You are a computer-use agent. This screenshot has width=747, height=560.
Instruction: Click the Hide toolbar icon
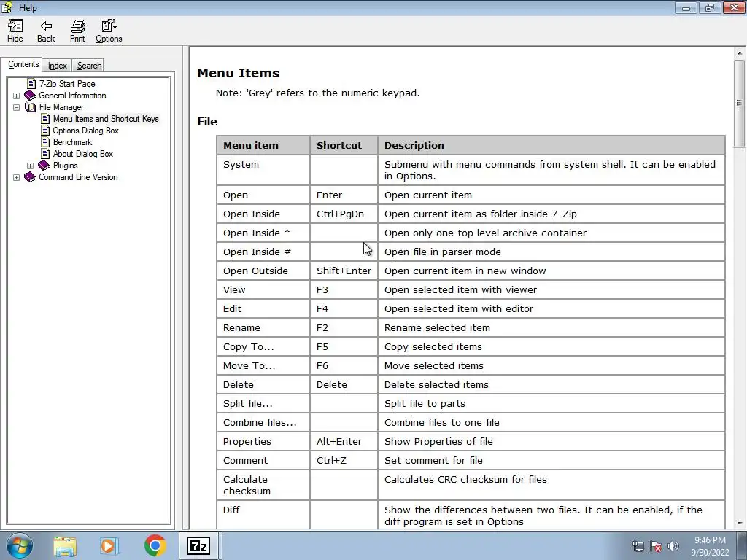(15, 31)
